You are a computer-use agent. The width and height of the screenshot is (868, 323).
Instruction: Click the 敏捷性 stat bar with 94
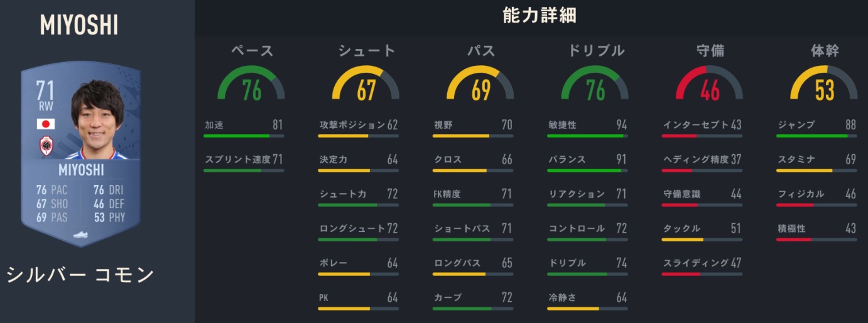tap(587, 135)
